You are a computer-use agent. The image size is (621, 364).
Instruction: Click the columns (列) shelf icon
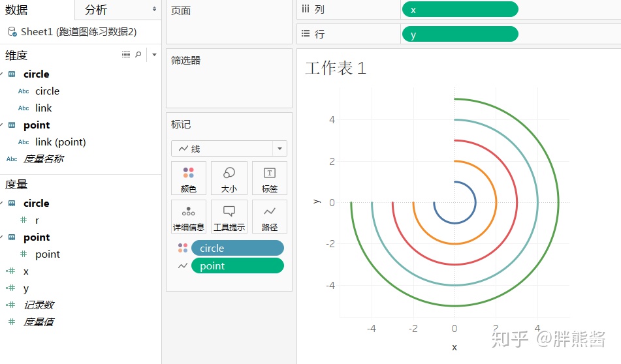306,8
